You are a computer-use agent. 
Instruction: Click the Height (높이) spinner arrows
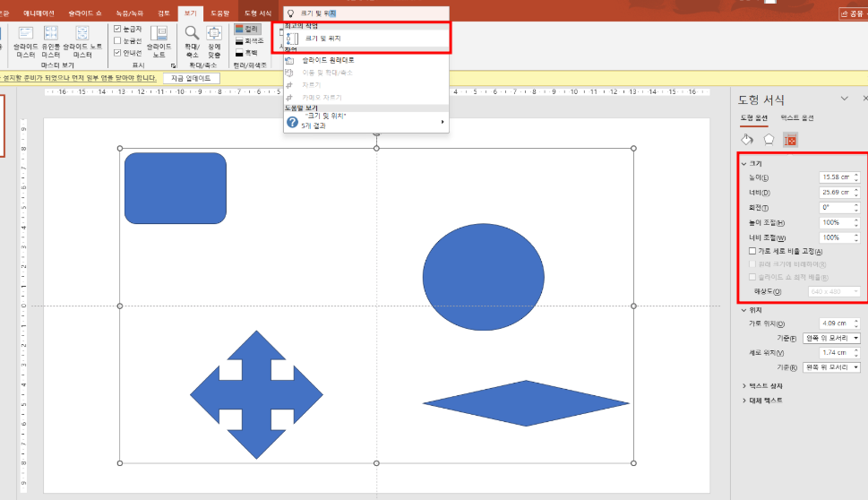856,177
